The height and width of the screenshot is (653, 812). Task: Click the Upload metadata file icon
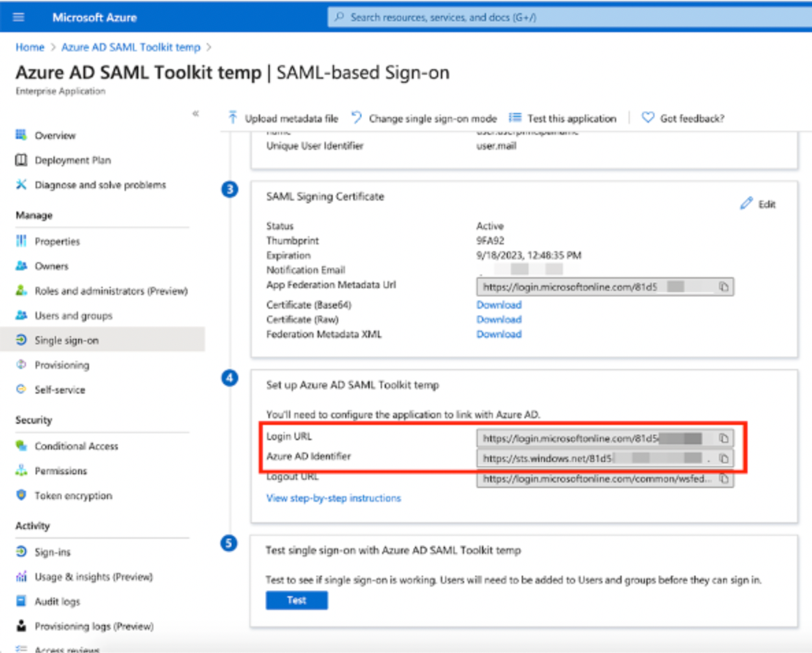233,118
